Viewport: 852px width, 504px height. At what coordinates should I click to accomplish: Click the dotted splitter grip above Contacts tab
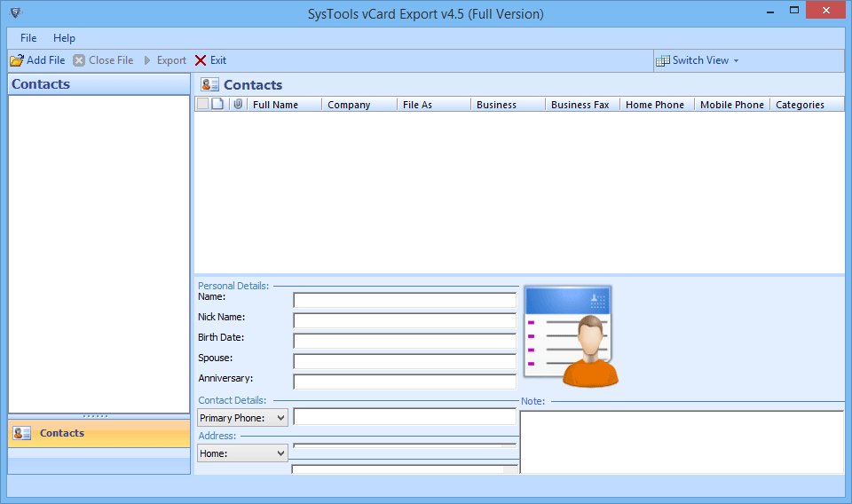[96, 416]
